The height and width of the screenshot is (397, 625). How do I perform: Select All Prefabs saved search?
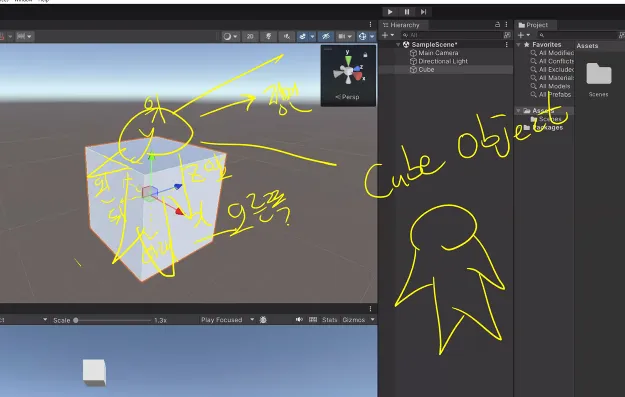555,95
